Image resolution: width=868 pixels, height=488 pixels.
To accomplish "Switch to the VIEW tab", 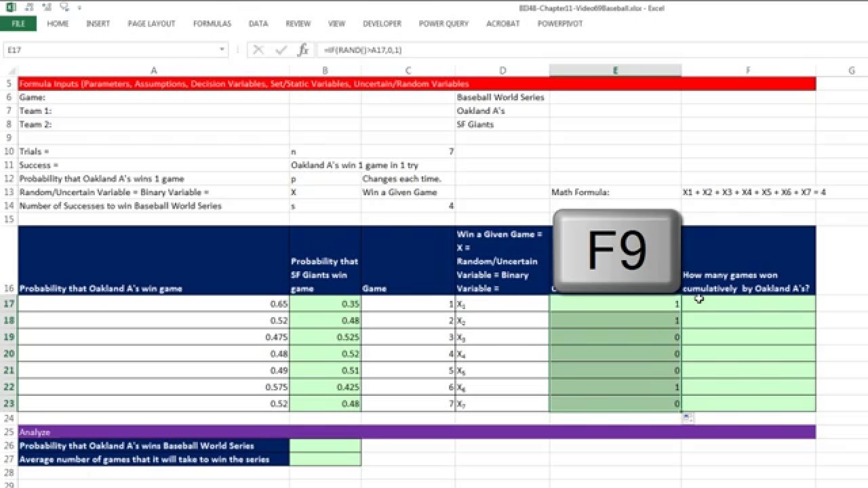I will 336,24.
